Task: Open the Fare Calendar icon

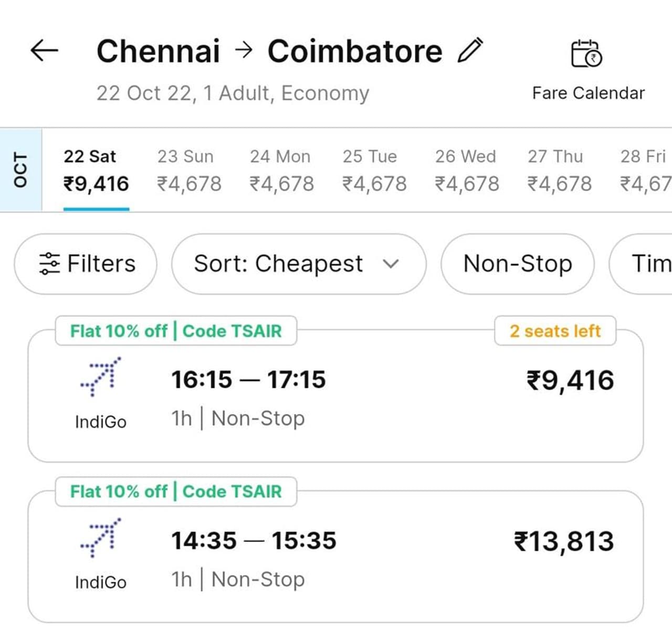Action: click(x=586, y=54)
